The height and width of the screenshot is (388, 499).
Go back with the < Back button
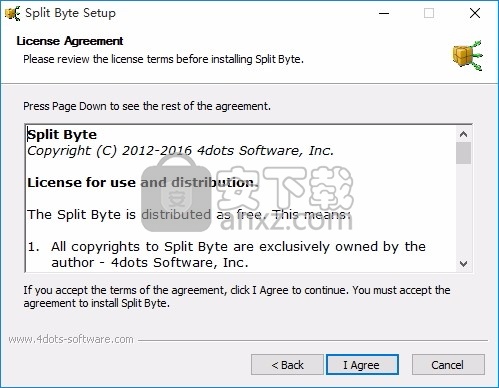(287, 365)
